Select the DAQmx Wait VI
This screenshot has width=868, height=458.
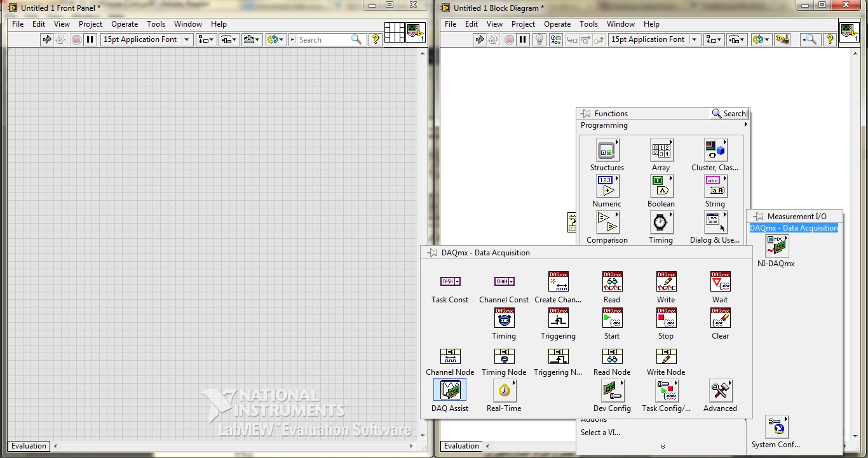pos(721,281)
